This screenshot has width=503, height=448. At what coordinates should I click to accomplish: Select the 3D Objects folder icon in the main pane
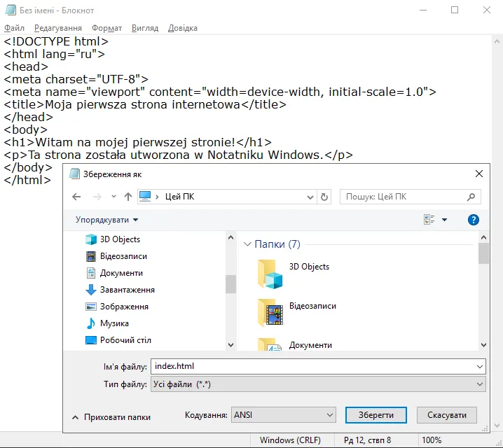click(x=270, y=274)
